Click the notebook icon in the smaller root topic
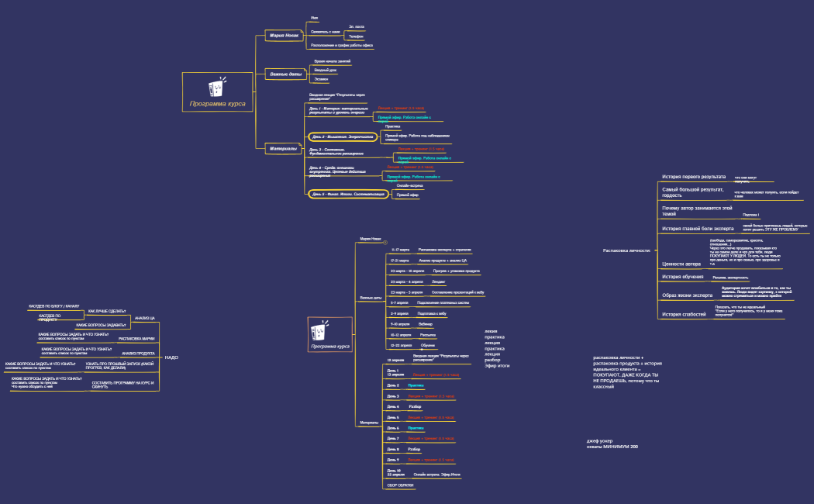This screenshot has height=504, width=814. 318,330
